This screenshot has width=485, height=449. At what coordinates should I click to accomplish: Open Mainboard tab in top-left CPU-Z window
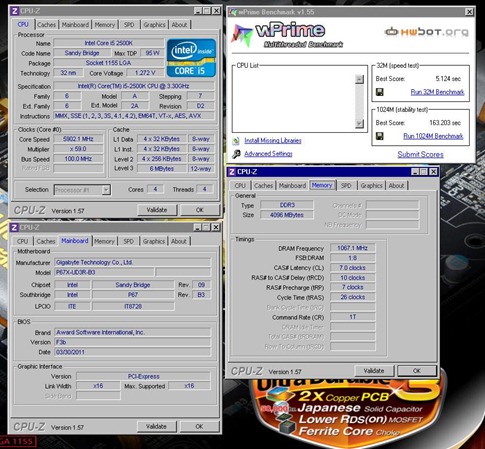click(x=75, y=25)
